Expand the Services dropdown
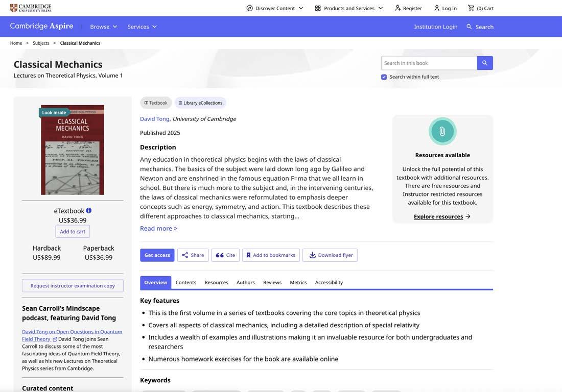The image size is (562, 392). click(x=142, y=27)
